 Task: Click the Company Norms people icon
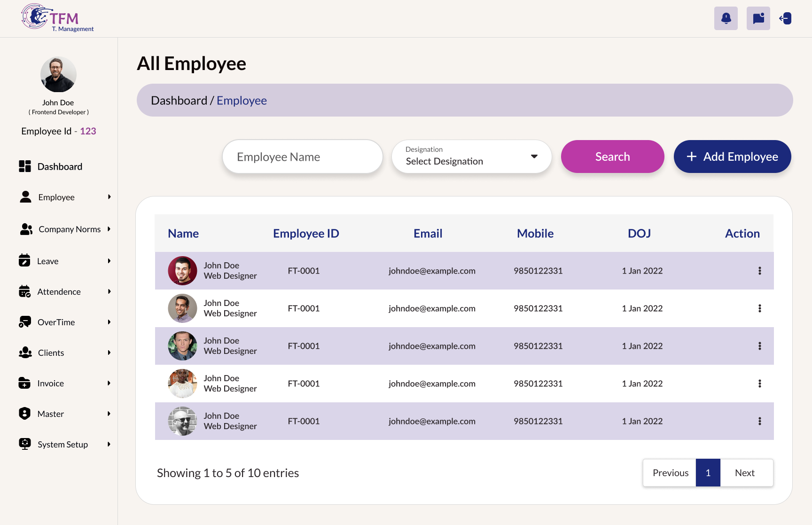coord(26,229)
